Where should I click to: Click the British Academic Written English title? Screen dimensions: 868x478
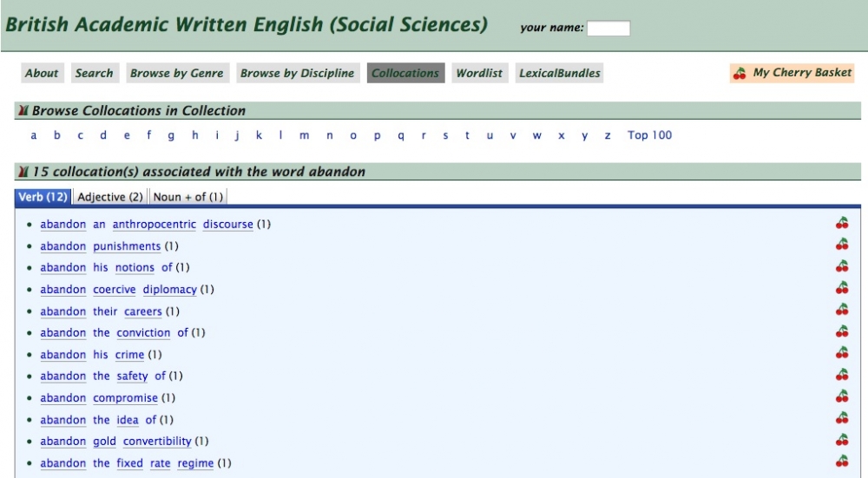(x=247, y=24)
